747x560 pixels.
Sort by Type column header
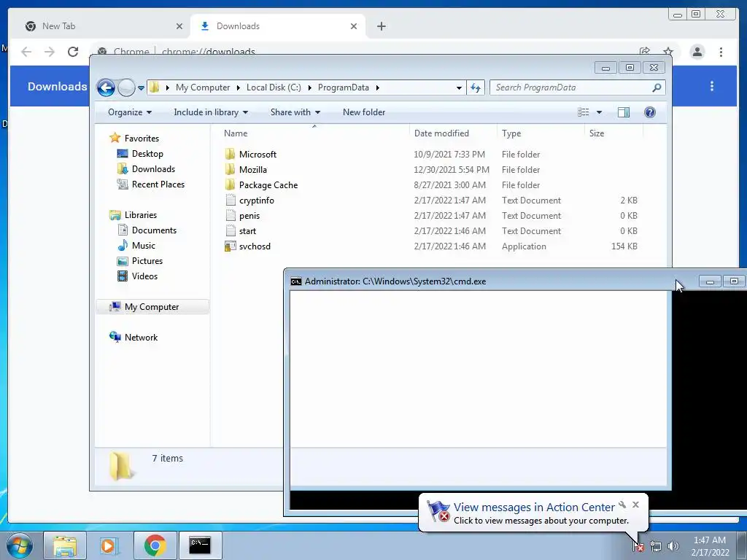[x=511, y=133]
